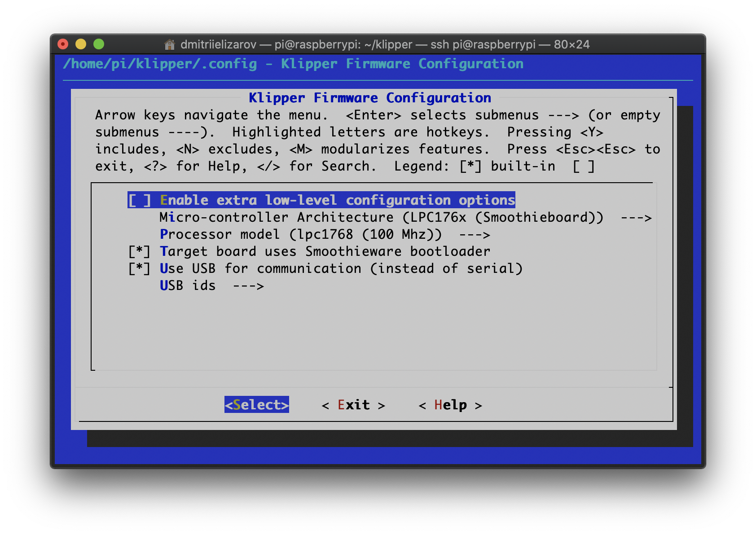Image resolution: width=756 pixels, height=535 pixels.
Task: Click the terminal window title text
Action: click(x=385, y=44)
